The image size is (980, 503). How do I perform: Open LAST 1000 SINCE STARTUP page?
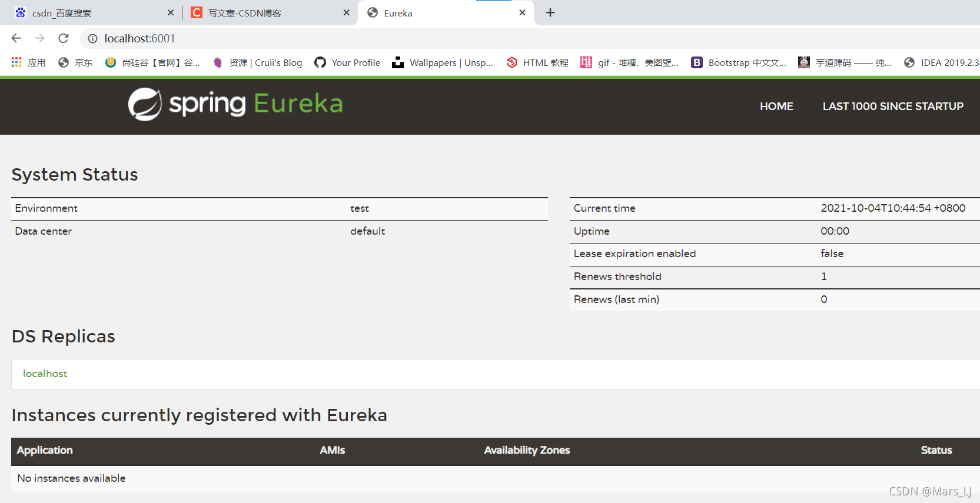(893, 106)
